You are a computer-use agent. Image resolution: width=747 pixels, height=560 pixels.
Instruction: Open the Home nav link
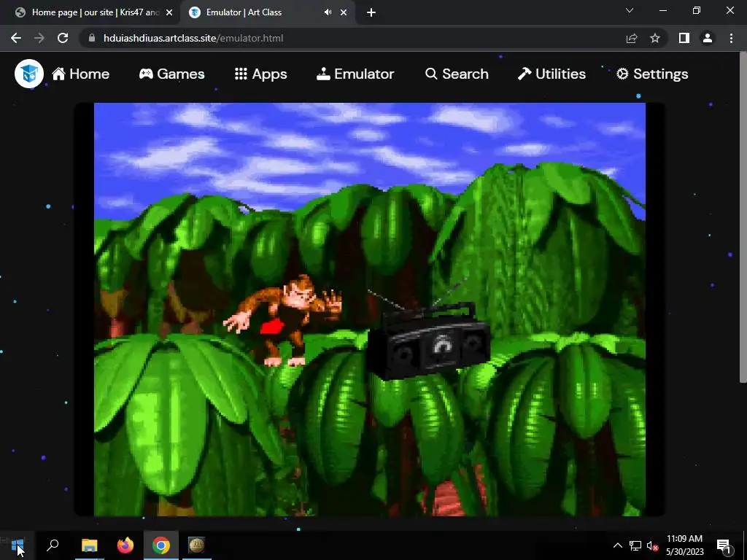80,74
